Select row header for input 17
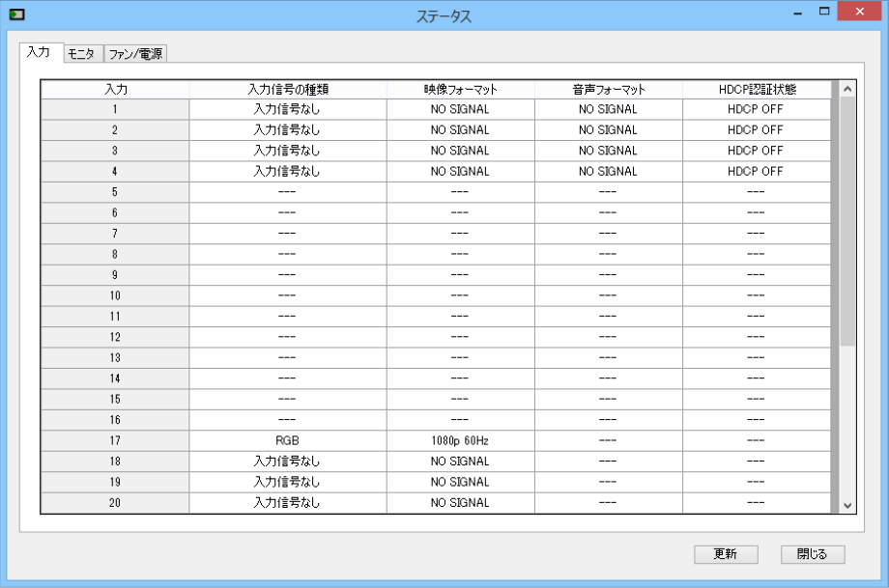The width and height of the screenshot is (889, 588). 115,440
